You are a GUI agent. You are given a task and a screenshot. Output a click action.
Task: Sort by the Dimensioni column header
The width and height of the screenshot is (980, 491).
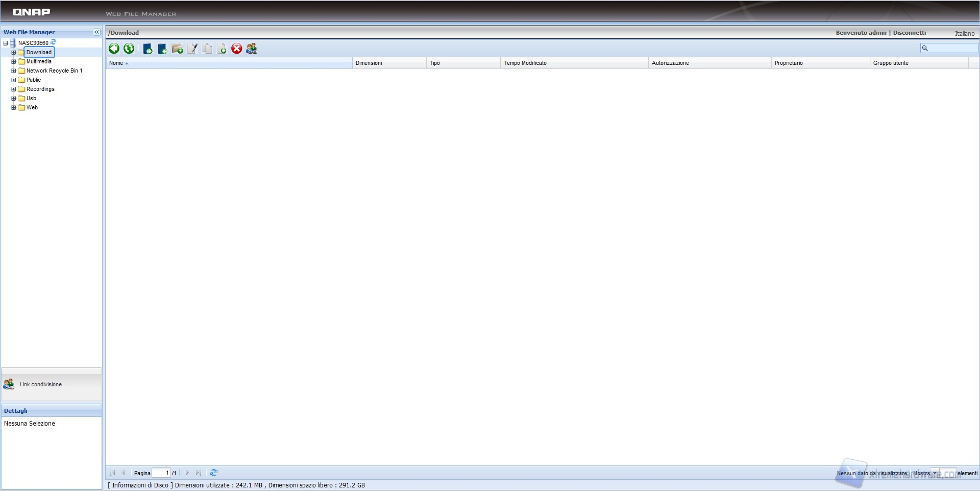click(x=369, y=63)
